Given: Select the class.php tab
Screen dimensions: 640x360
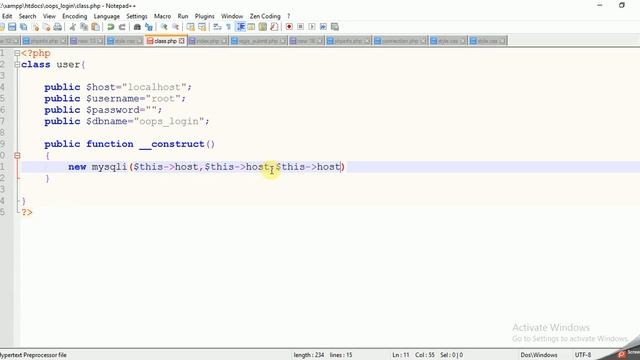Looking at the screenshot, I should click(165, 41).
